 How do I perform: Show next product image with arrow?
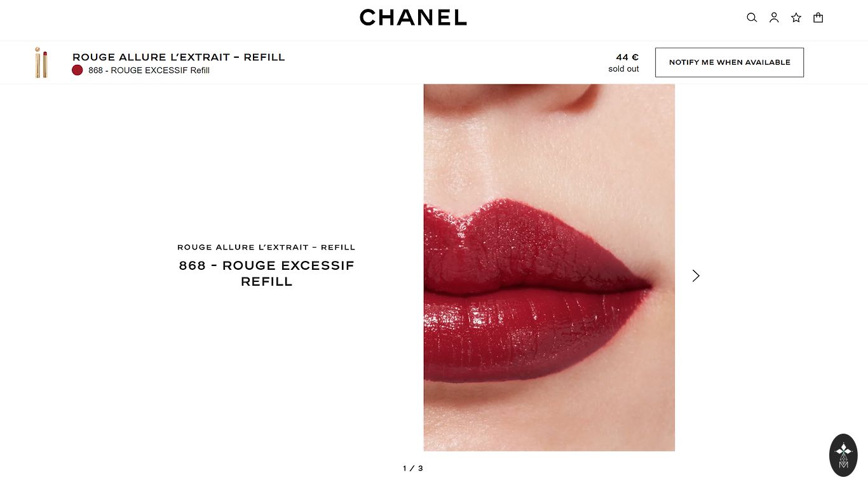696,276
